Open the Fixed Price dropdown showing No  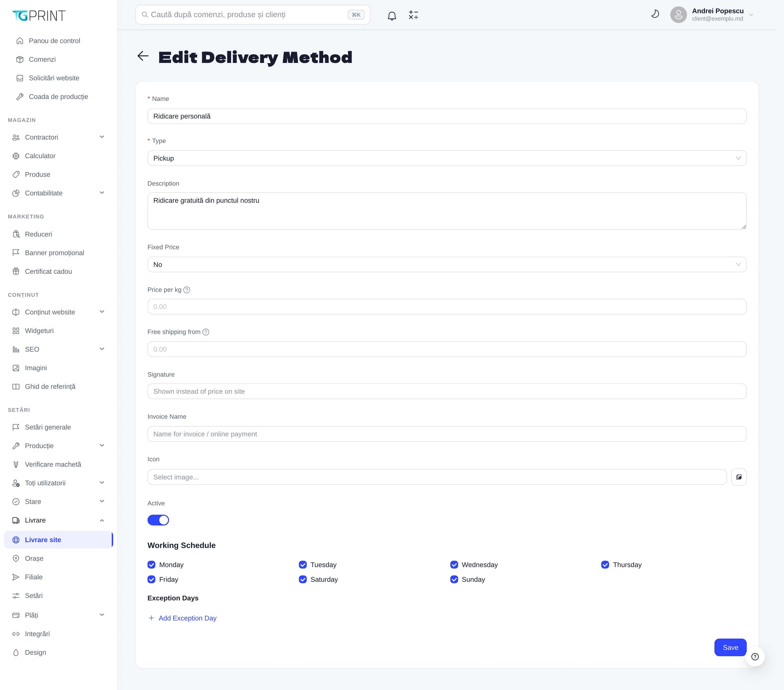click(x=447, y=264)
